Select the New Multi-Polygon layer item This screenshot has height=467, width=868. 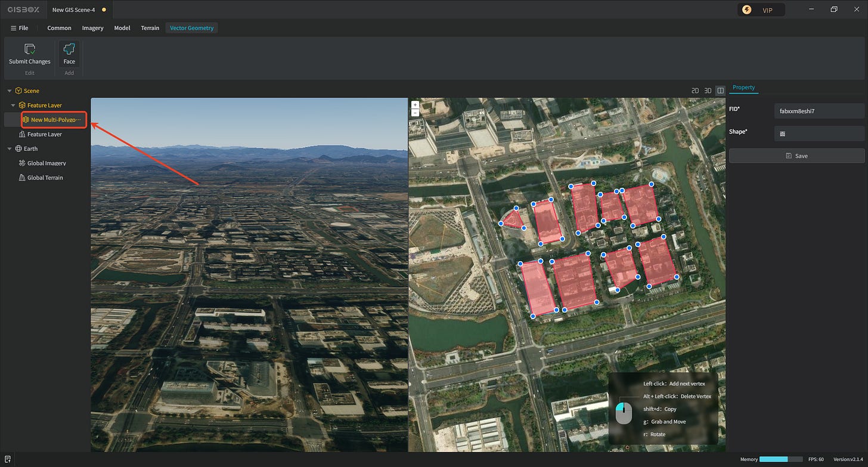point(54,120)
